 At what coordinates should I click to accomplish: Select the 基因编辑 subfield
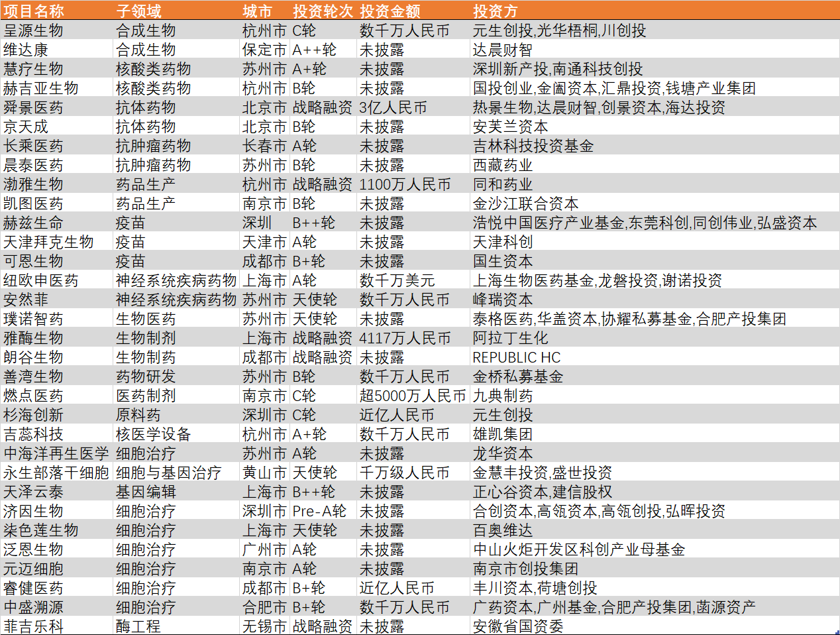[146, 492]
